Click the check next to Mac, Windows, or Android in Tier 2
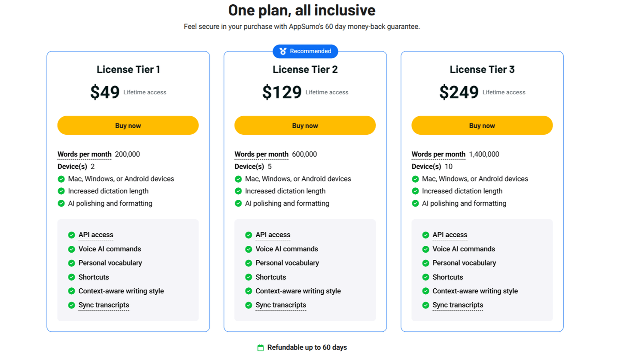Viewport: 644px width, 356px height. pyautogui.click(x=238, y=179)
